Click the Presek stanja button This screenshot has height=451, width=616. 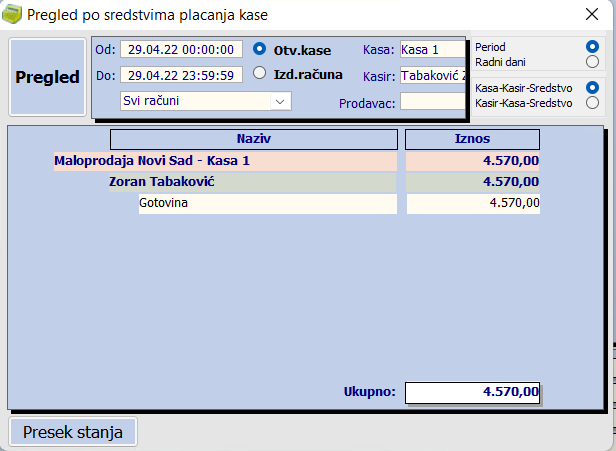click(x=73, y=432)
